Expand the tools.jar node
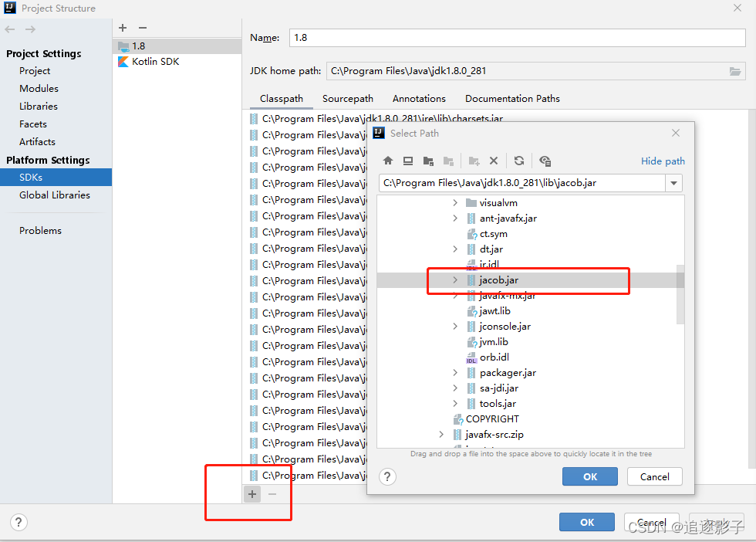 click(455, 404)
